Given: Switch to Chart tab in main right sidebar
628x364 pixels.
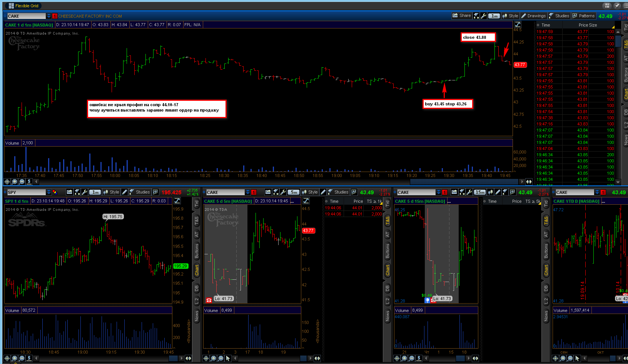Looking at the screenshot, I should pyautogui.click(x=626, y=94).
